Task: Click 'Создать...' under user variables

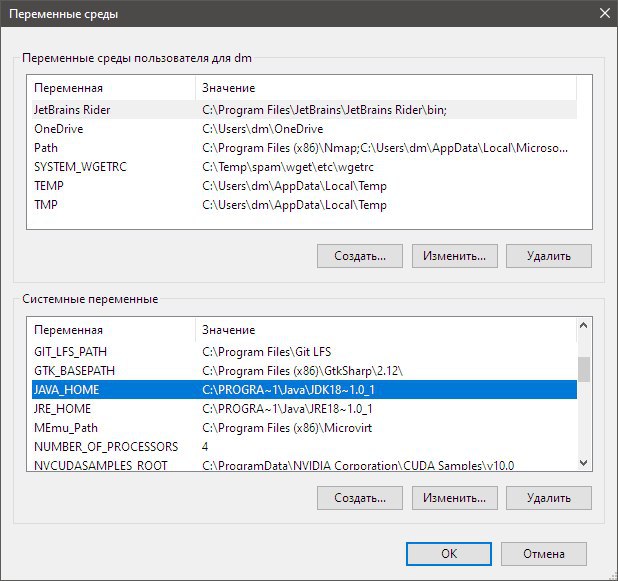Action: click(360, 256)
